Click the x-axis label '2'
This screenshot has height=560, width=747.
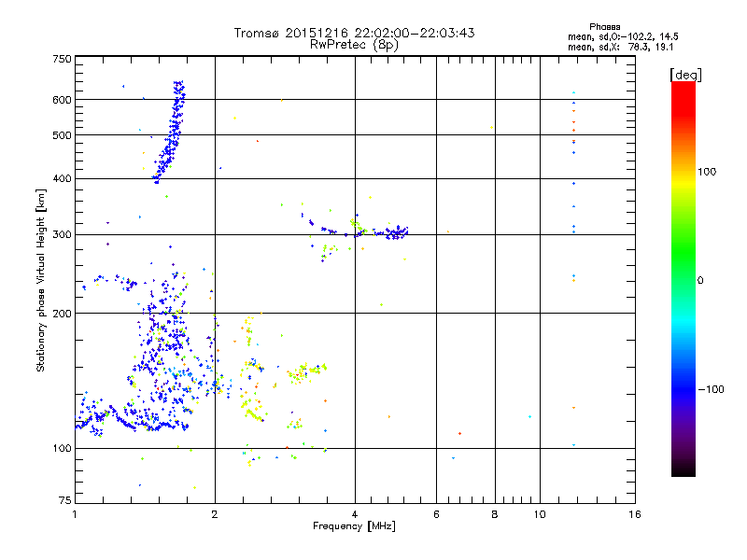(x=215, y=514)
